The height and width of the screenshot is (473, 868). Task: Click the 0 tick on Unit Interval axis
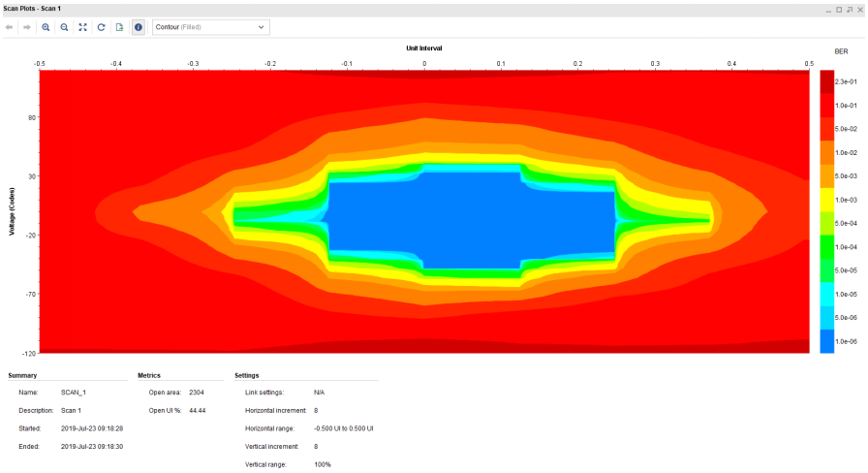[x=424, y=64]
